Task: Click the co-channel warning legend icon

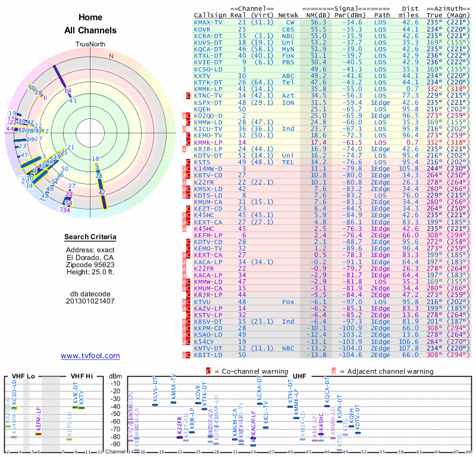Action: coord(208,371)
